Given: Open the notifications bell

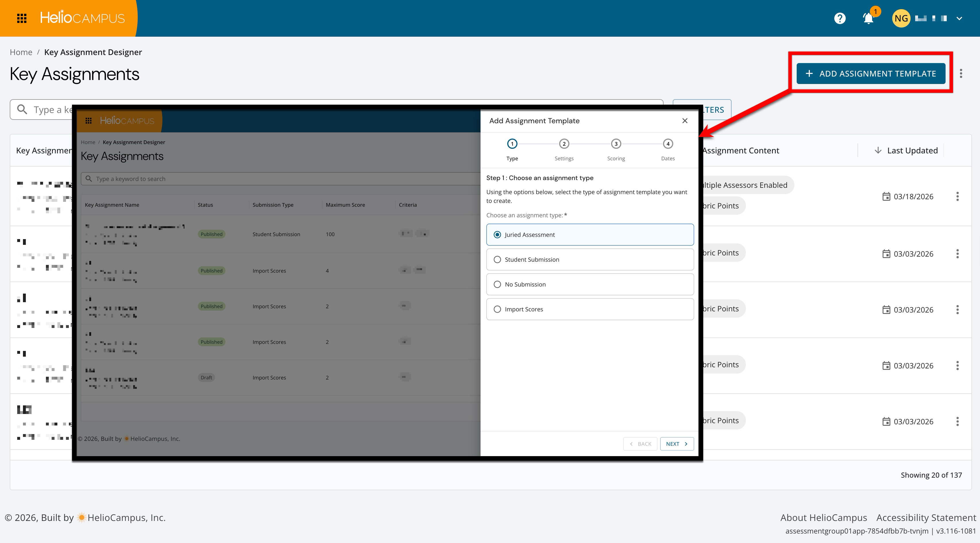Looking at the screenshot, I should 868,18.
